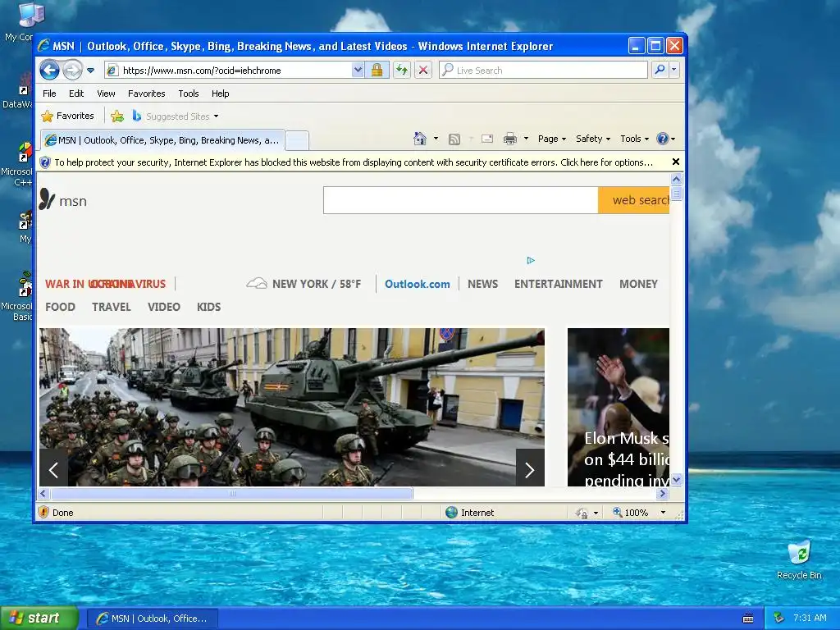Click the Add to Favorites Bar icon
Image resolution: width=840 pixels, height=630 pixels.
(116, 116)
